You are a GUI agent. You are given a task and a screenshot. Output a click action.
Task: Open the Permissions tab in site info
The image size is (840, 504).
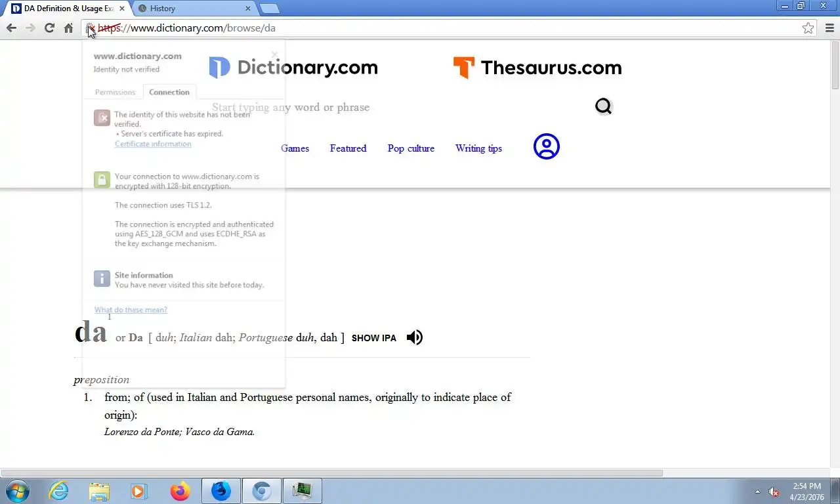tap(115, 92)
